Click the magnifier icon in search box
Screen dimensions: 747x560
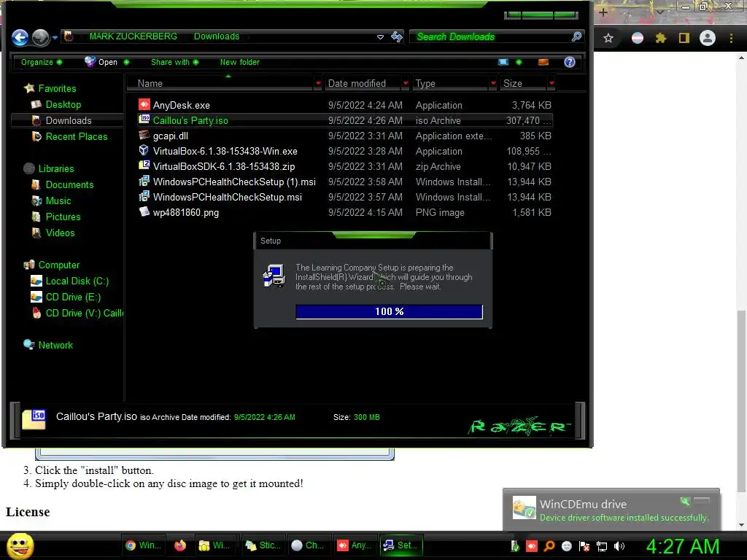pyautogui.click(x=576, y=36)
